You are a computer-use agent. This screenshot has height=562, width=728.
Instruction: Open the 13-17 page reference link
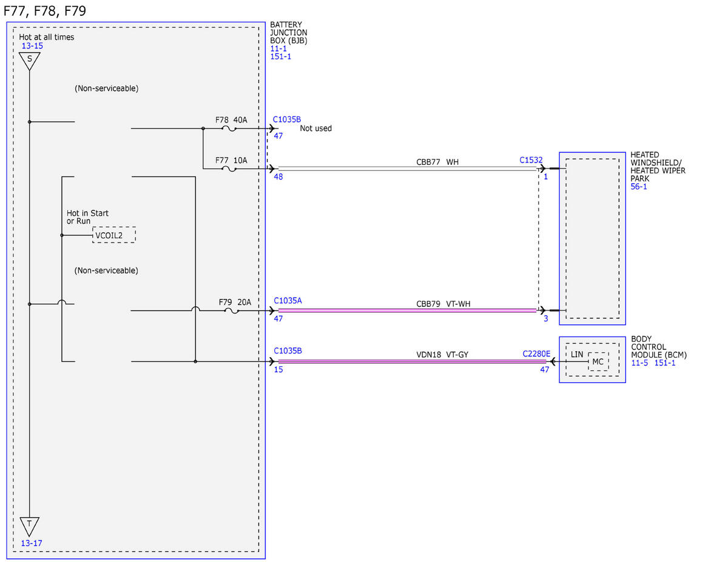pyautogui.click(x=32, y=543)
